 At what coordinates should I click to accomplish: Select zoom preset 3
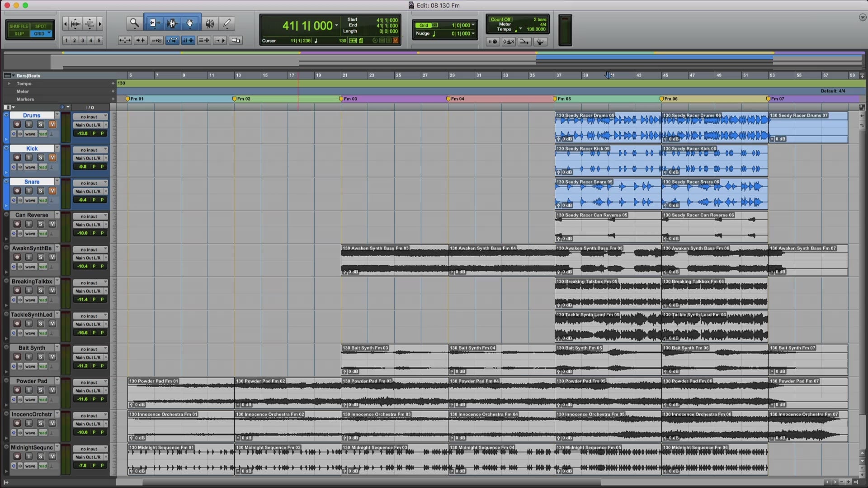click(x=83, y=41)
